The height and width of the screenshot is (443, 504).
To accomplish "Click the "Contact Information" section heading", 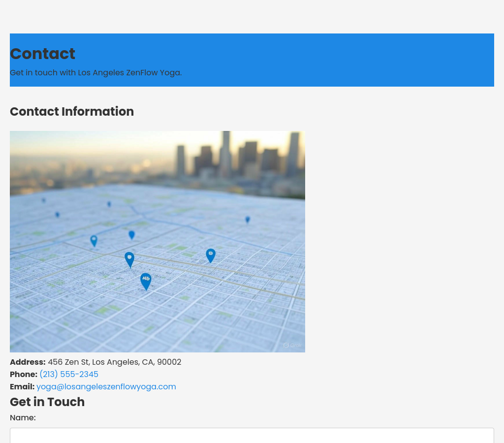I will pyautogui.click(x=72, y=112).
